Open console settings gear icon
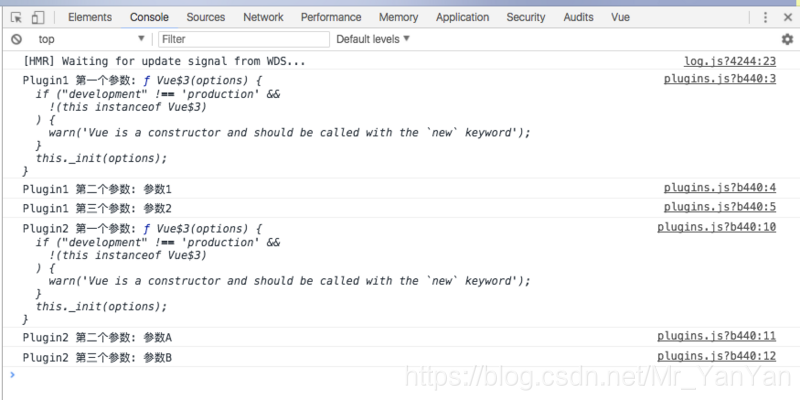This screenshot has width=800, height=400. tap(786, 39)
